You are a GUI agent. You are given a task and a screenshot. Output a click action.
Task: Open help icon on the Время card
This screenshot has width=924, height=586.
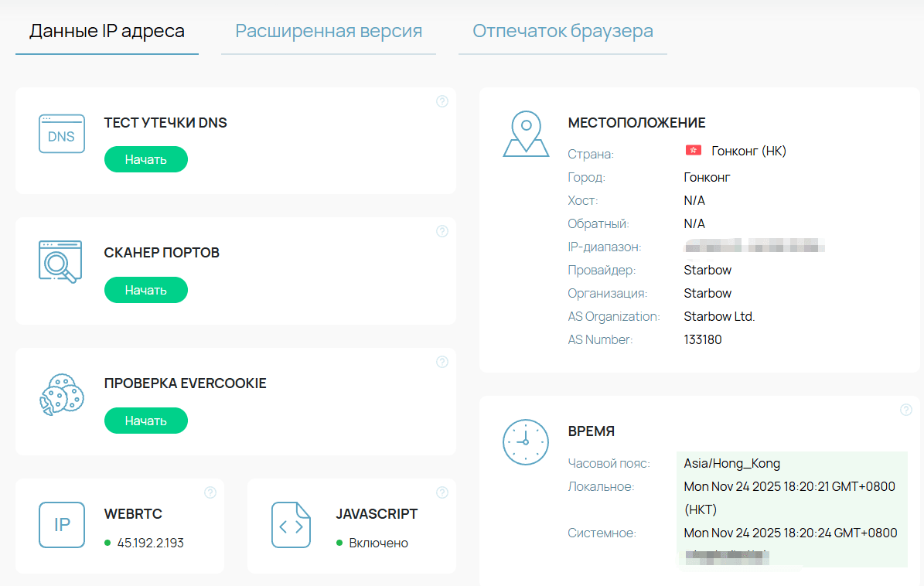pyautogui.click(x=906, y=410)
